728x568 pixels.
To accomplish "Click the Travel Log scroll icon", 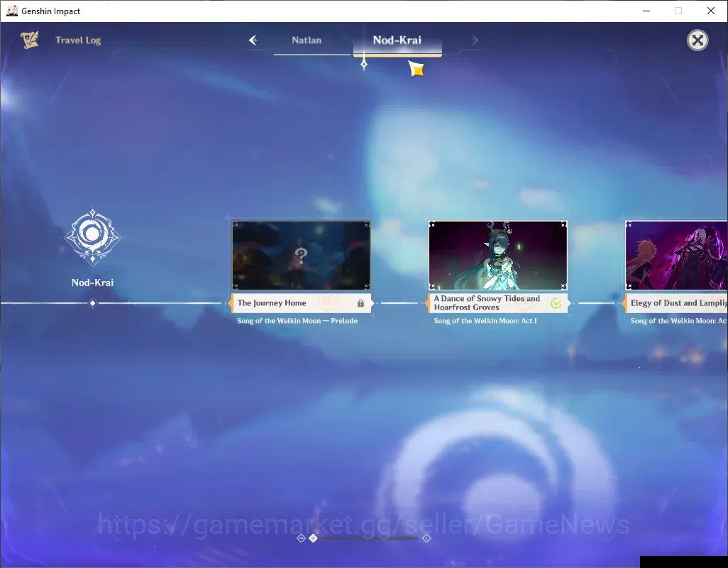I will tap(30, 40).
